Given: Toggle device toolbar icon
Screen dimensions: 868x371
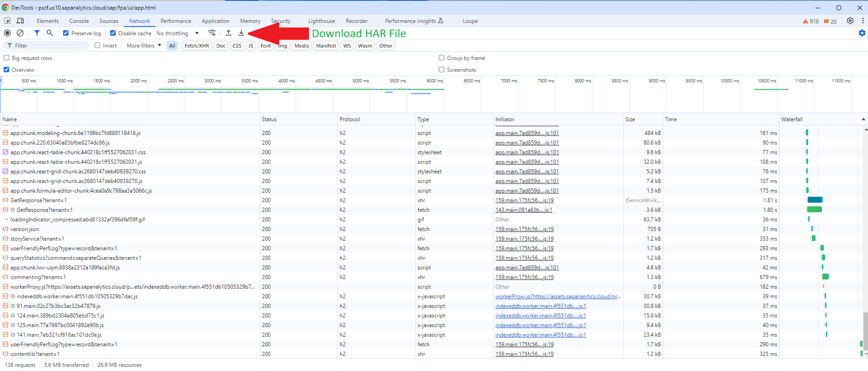Looking at the screenshot, I should [21, 21].
